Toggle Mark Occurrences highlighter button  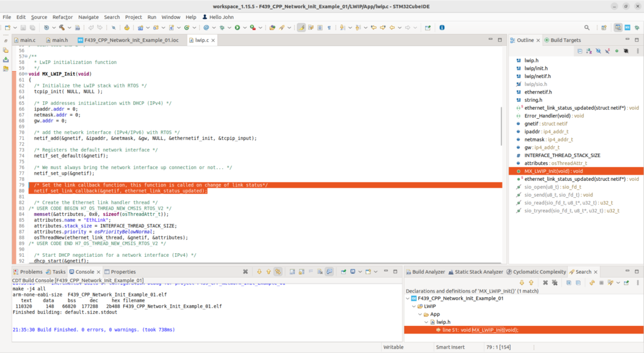tap(301, 28)
